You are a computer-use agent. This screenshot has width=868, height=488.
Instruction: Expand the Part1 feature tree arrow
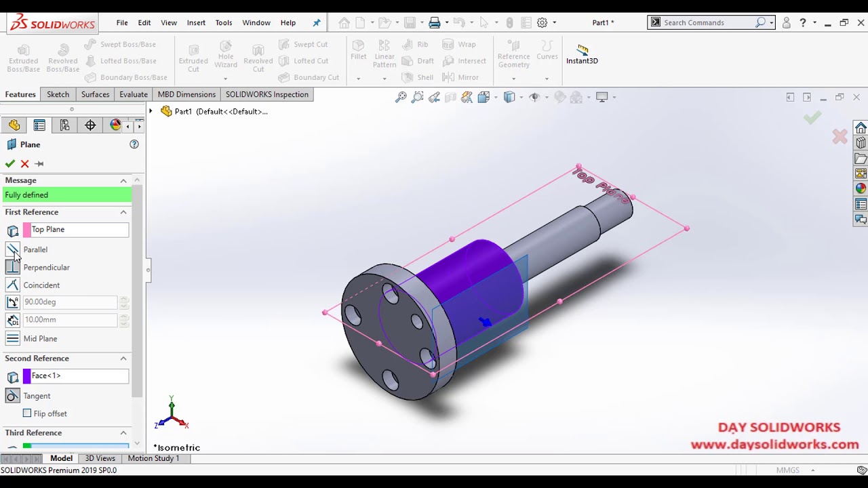coord(151,111)
